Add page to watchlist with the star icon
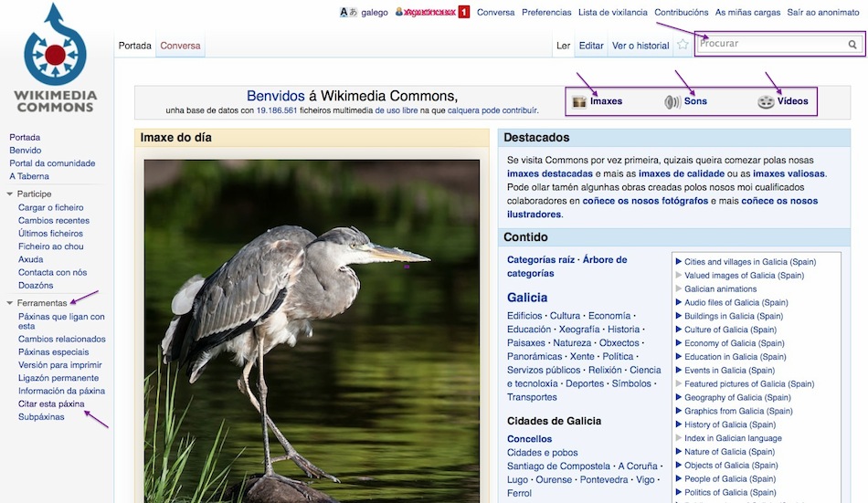Viewport: 868px width, 503px height. tap(683, 45)
